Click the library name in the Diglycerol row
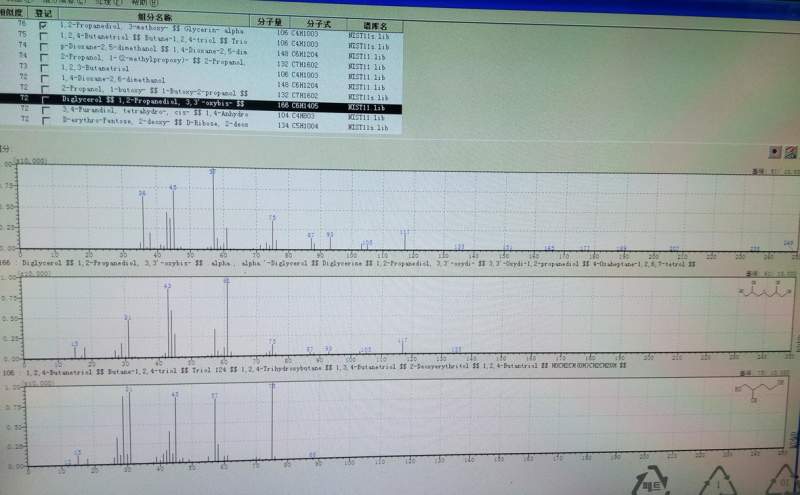Viewport: 800px width, 495px height. (x=367, y=108)
